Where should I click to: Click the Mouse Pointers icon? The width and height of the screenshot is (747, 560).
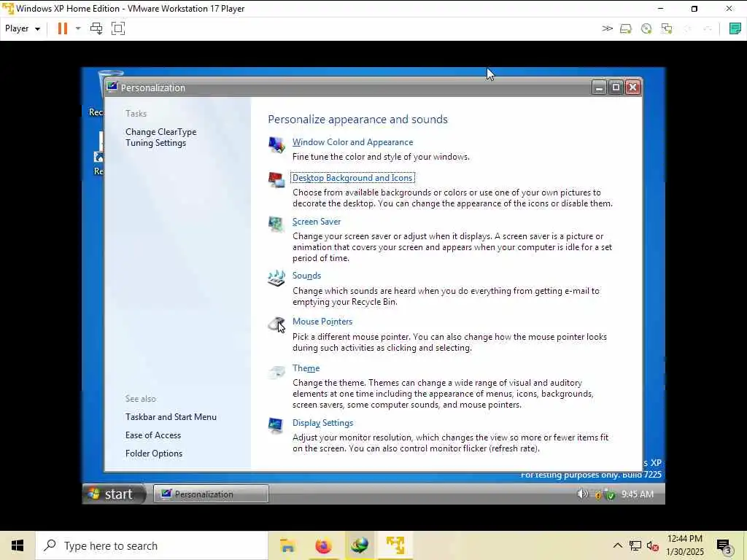pyautogui.click(x=276, y=324)
